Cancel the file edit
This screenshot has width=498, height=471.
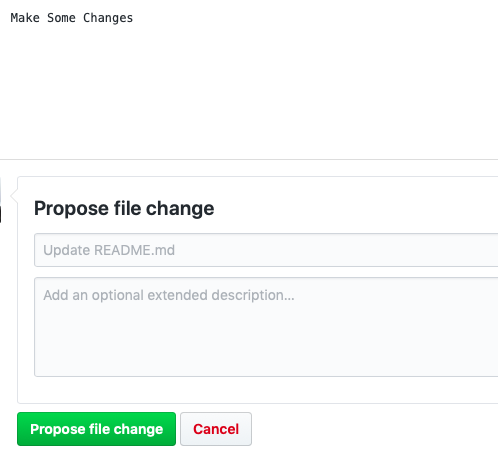[216, 429]
